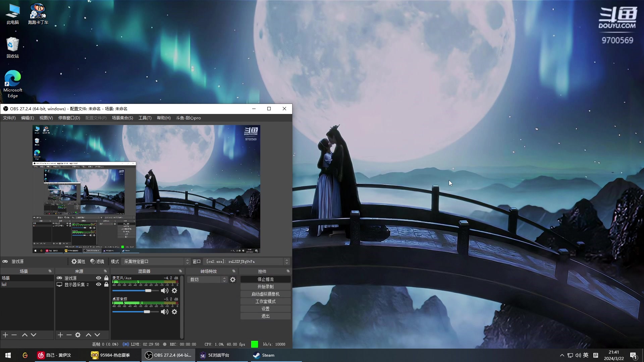Move the scene down in the Scenes panel
Image resolution: width=644 pixels, height=362 pixels.
(x=34, y=335)
